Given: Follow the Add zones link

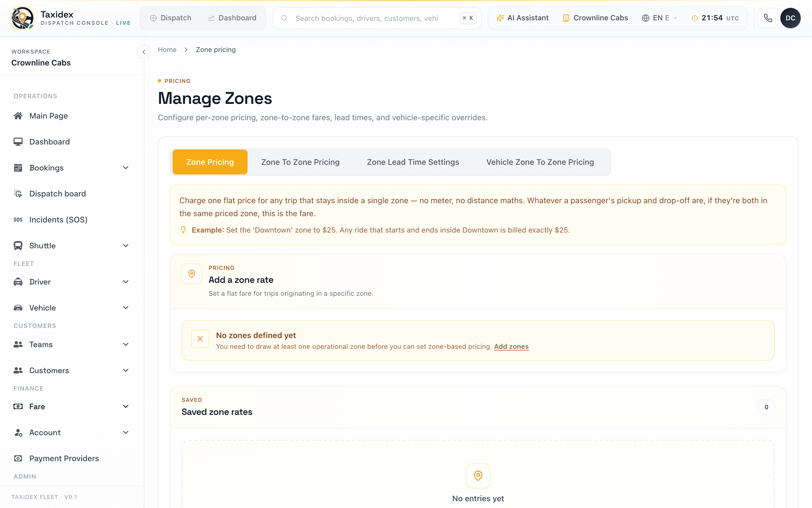Looking at the screenshot, I should pos(511,346).
